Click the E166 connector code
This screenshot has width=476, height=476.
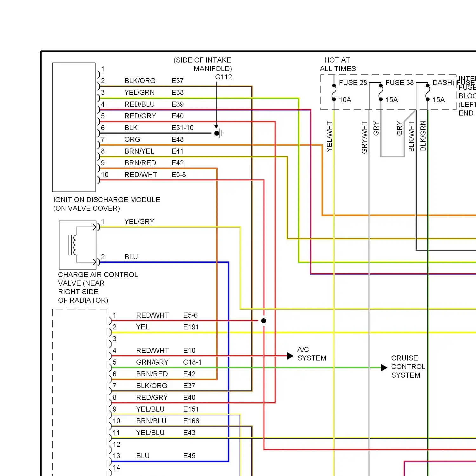[191, 421]
